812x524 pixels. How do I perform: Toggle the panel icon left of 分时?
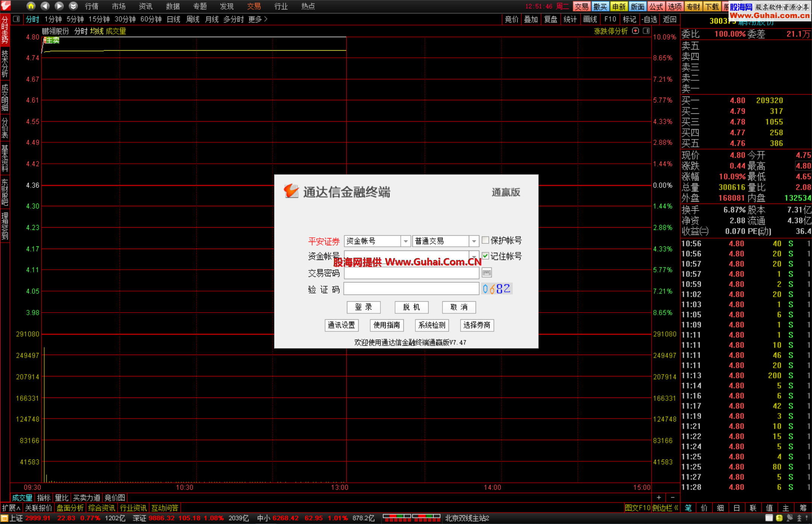pos(17,19)
